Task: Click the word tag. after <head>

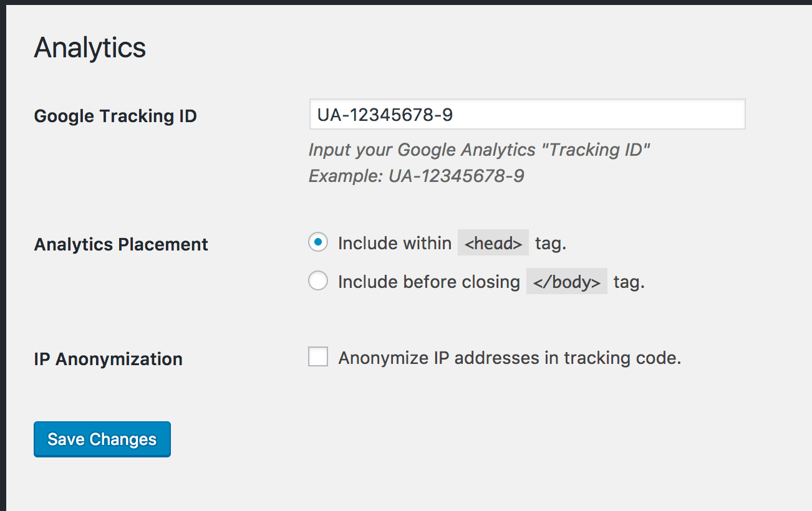Action: [x=551, y=243]
